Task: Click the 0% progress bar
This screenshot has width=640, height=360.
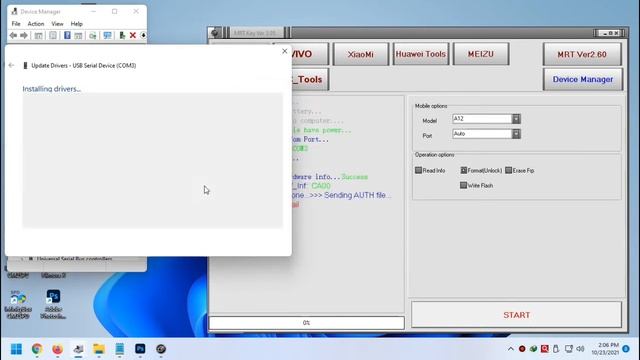Action: [307, 322]
